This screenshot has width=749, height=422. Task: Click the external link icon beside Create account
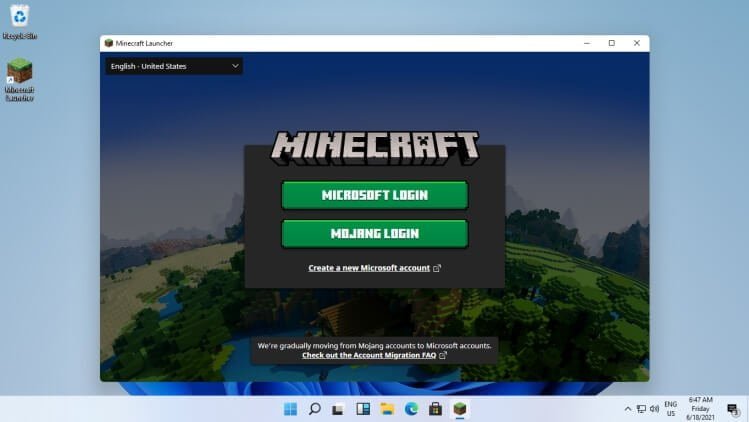pos(437,268)
